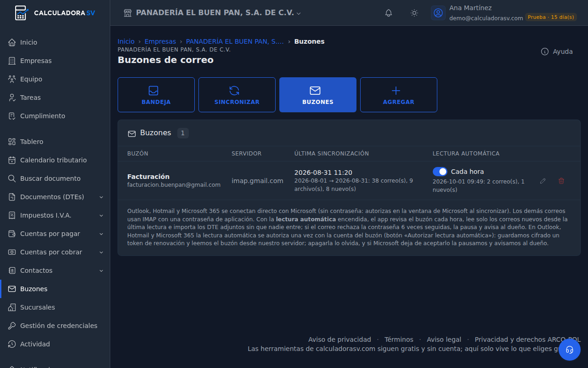Expand Impuestos I.V.A. submenu chevron
The image size is (588, 368).
coord(102,215)
